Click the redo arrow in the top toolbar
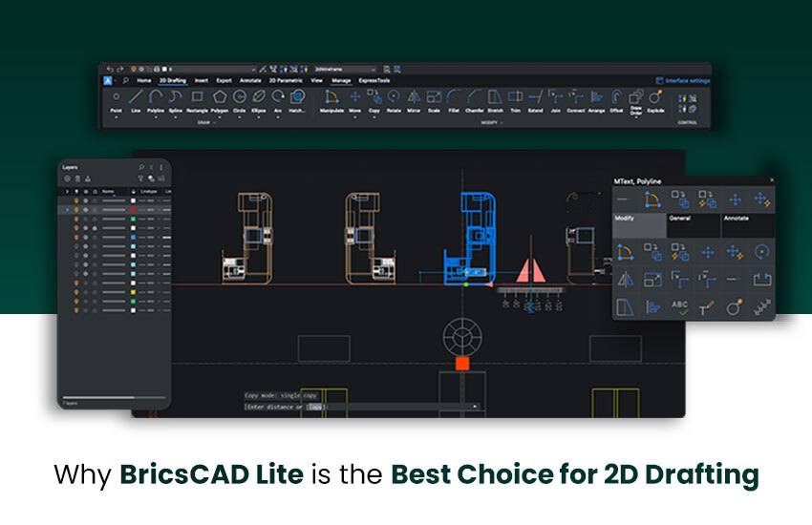Image resolution: width=812 pixels, height=525 pixels. [120, 69]
